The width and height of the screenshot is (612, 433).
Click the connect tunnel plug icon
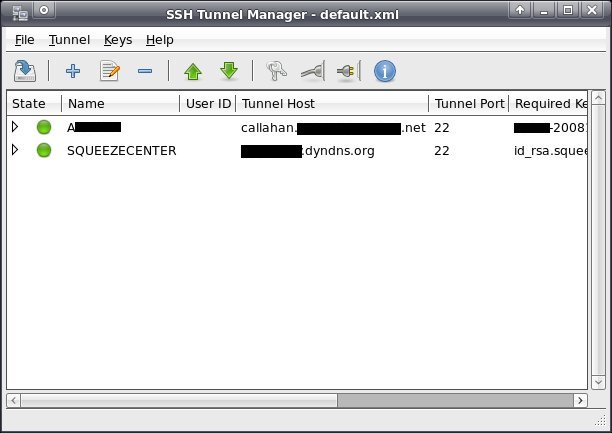pyautogui.click(x=347, y=71)
